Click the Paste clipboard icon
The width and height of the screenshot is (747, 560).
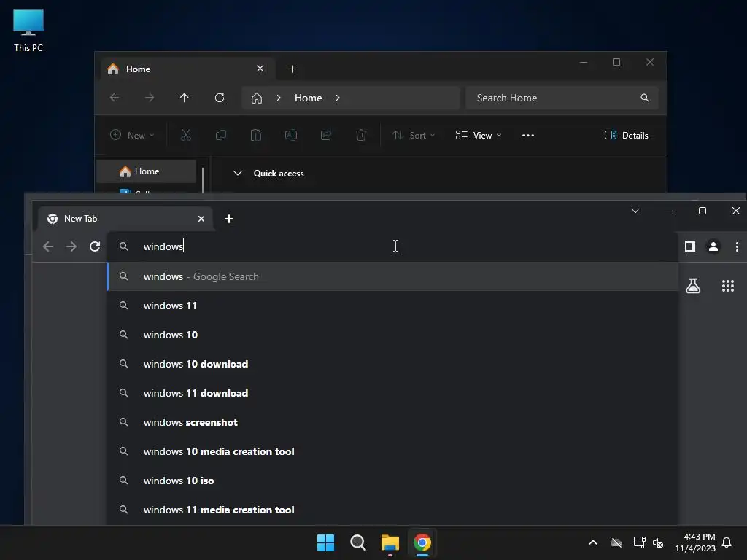click(x=256, y=135)
